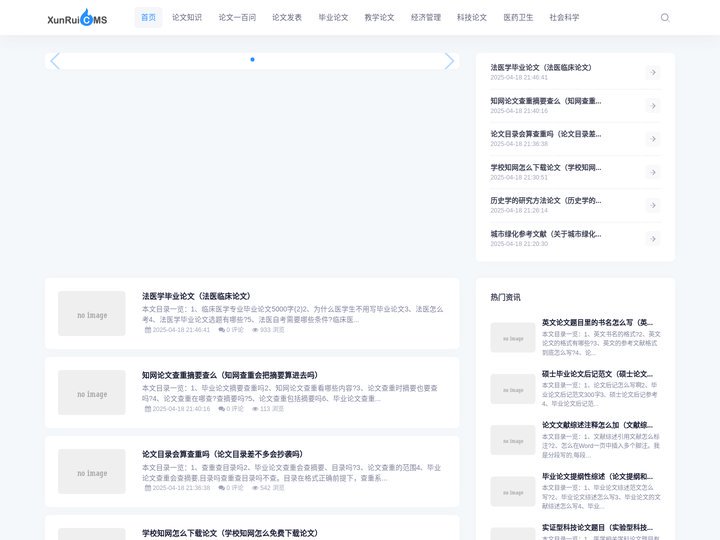Viewport: 720px width, 540px height.
Task: Click arrow beside 历史学的研究方法论文 sidebar item
Action: tap(652, 205)
